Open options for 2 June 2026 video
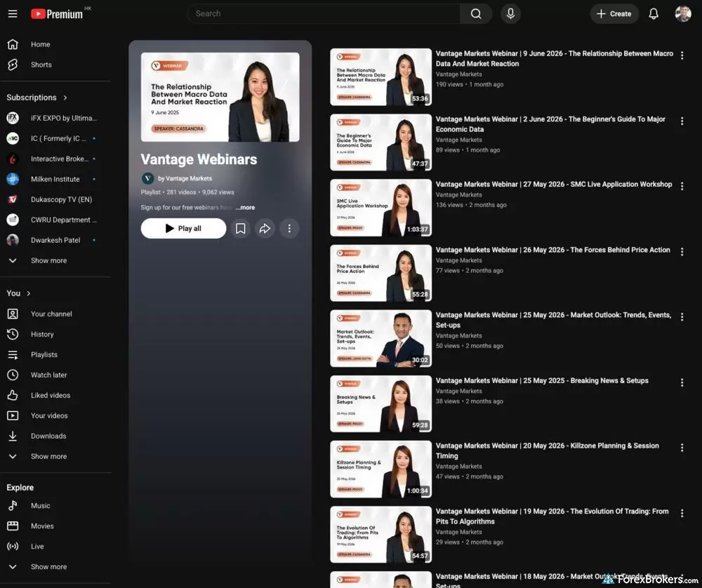The width and height of the screenshot is (702, 588). pyautogui.click(x=682, y=121)
